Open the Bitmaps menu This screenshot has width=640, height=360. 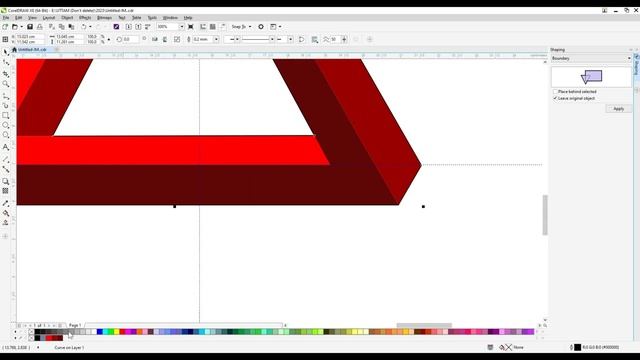[104, 18]
